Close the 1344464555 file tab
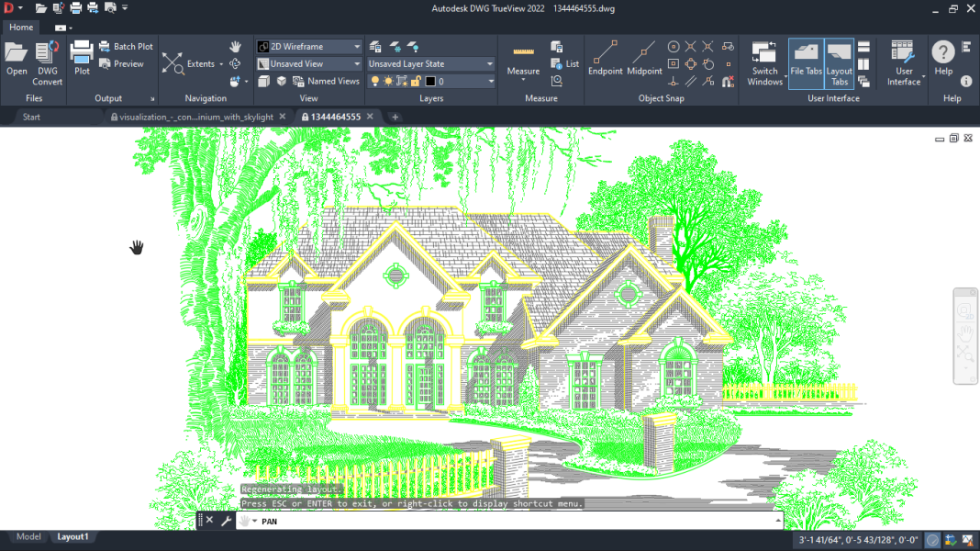The height and width of the screenshot is (551, 980). (370, 117)
